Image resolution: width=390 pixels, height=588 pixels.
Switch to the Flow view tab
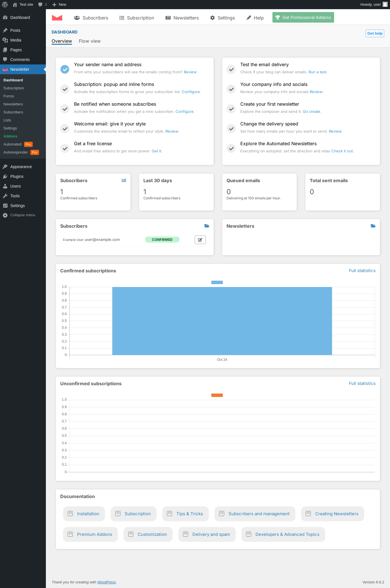pyautogui.click(x=90, y=41)
